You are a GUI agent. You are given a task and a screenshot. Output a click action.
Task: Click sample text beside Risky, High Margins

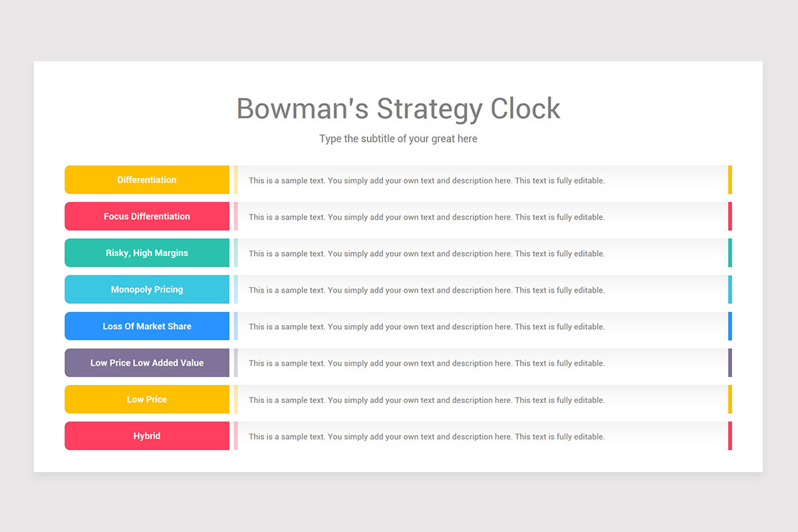[427, 254]
